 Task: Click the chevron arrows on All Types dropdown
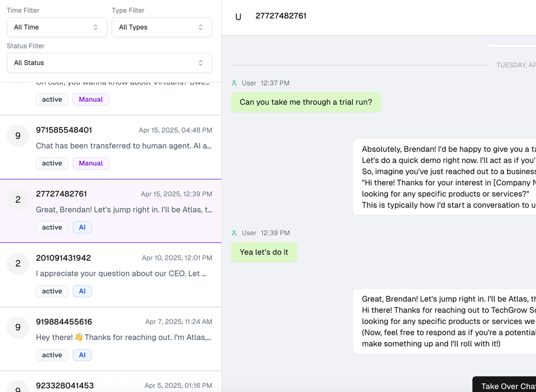click(200, 27)
